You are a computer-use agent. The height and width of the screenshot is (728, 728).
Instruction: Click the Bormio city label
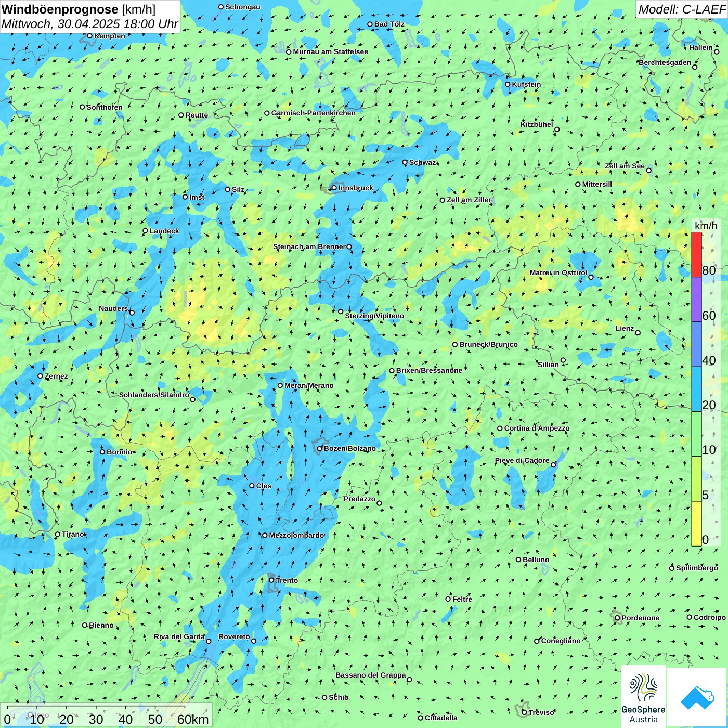pyautogui.click(x=120, y=452)
